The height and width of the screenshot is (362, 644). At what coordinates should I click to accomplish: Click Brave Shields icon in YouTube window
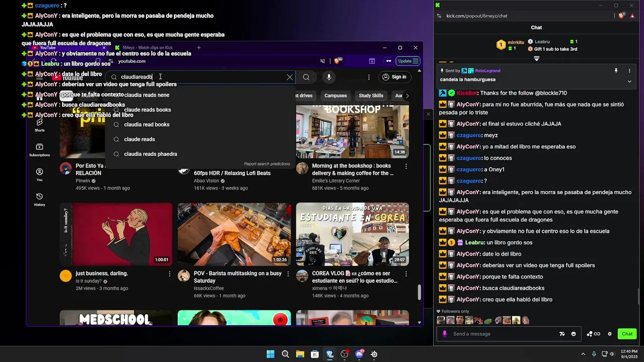[338, 61]
